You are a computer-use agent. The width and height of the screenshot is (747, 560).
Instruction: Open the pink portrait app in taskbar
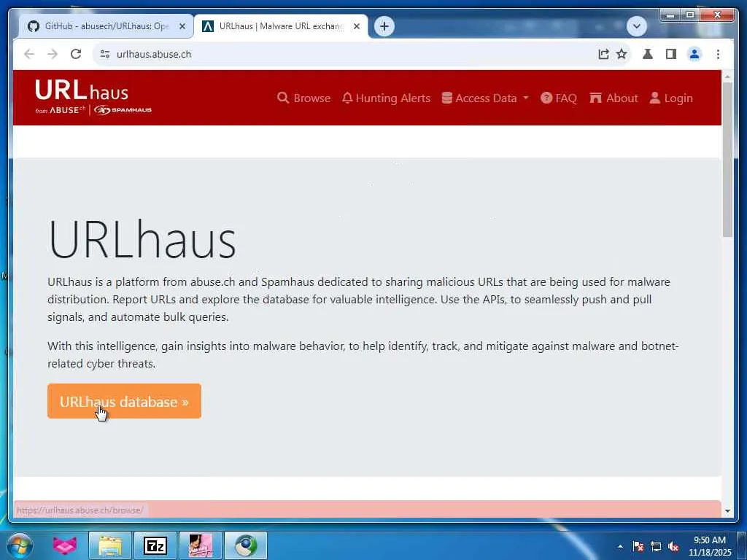click(x=201, y=545)
